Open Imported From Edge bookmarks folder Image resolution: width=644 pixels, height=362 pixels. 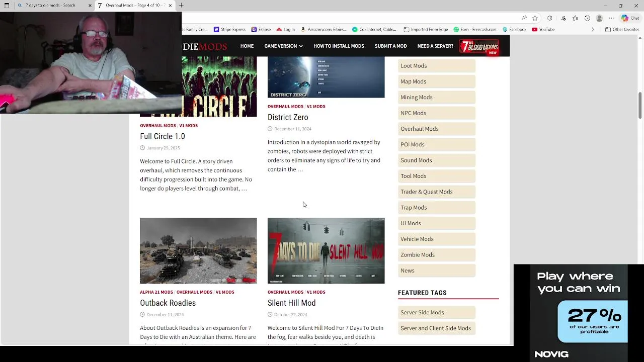(x=426, y=29)
